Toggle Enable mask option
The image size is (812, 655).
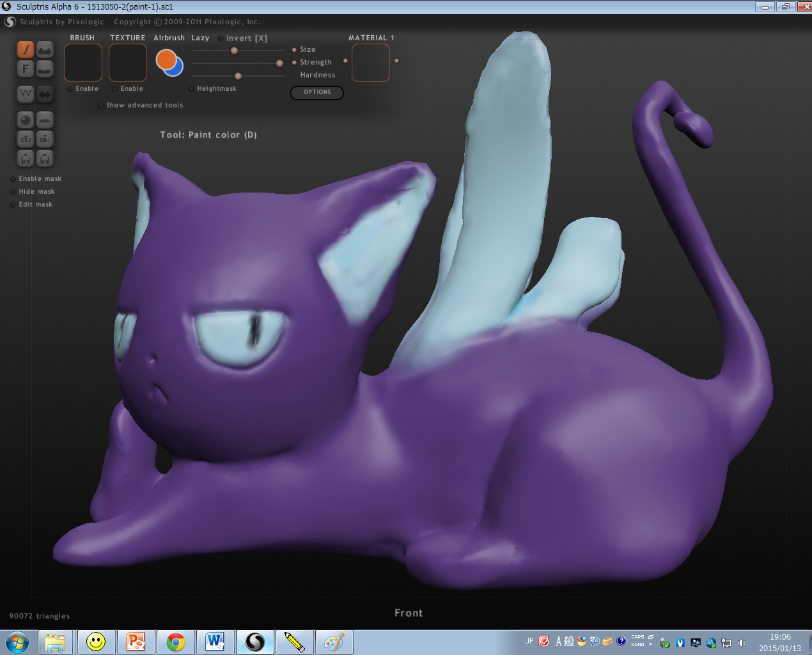pos(36,179)
